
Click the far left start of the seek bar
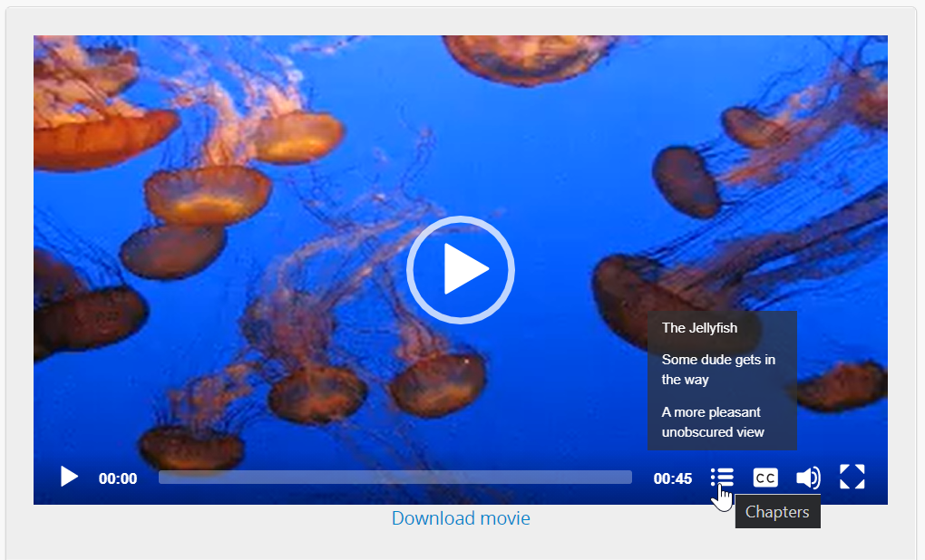click(161, 478)
